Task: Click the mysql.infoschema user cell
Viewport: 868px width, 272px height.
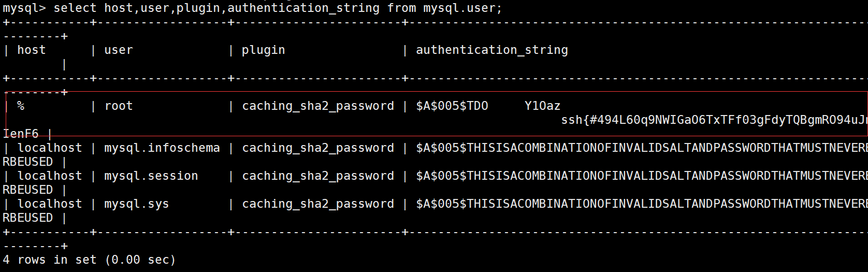Action: point(162,148)
